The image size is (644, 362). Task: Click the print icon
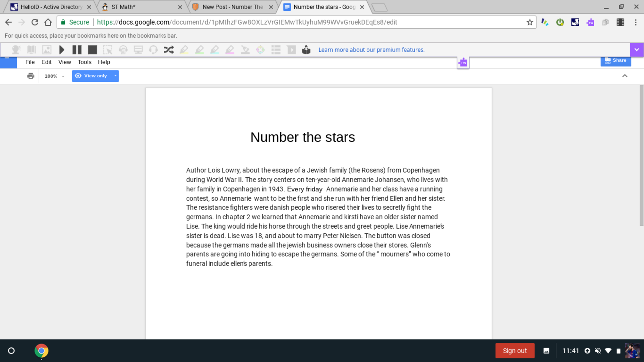[31, 76]
